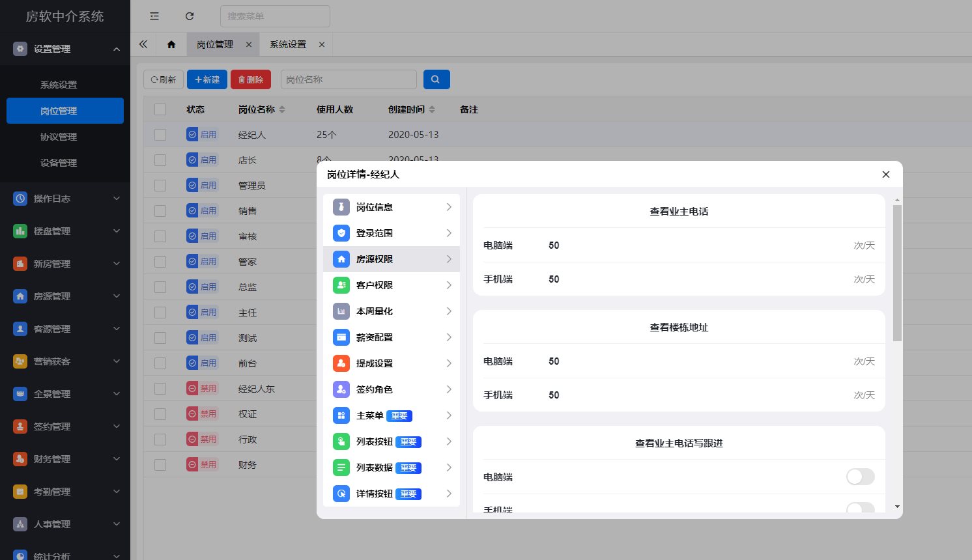Click the blue search magnifier button
The height and width of the screenshot is (560, 972).
436,79
